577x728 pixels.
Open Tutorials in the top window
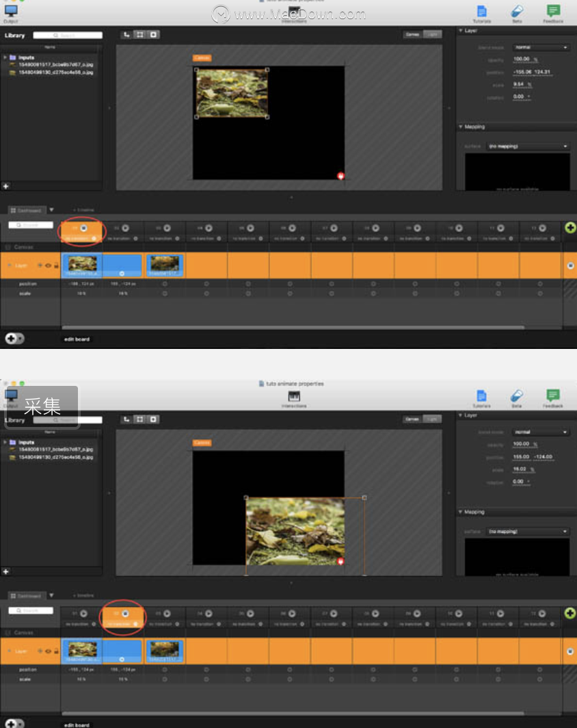481,14
